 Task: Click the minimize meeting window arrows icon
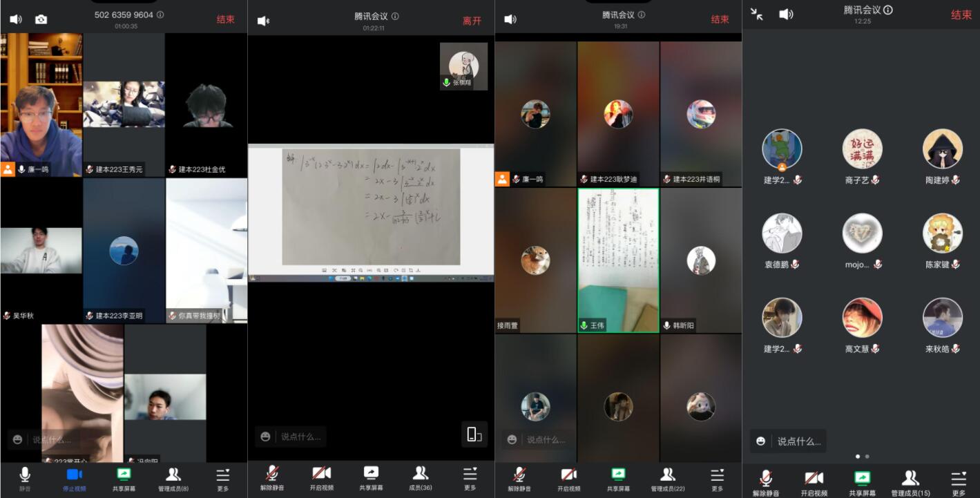[x=757, y=15]
